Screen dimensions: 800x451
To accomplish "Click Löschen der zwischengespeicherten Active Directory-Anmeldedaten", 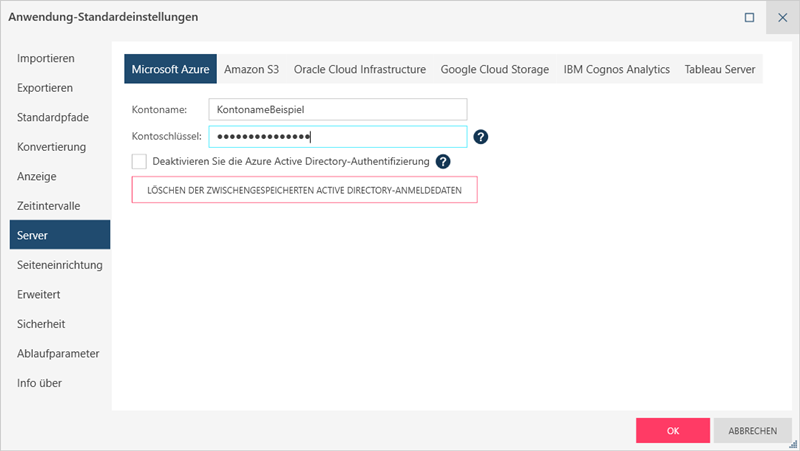I will click(304, 191).
